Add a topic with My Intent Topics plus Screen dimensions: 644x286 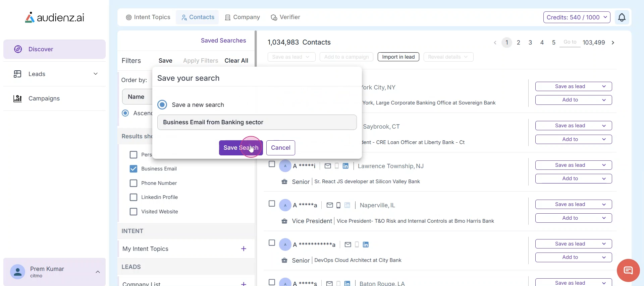coord(244,248)
